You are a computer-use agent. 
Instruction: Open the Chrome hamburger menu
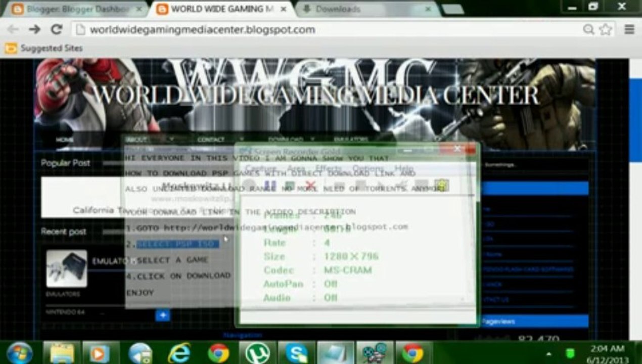pos(629,29)
